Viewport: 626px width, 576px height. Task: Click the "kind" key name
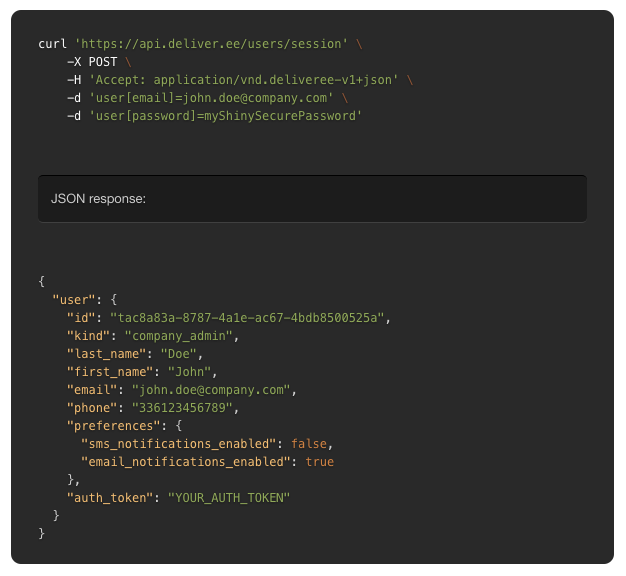[x=88, y=336]
